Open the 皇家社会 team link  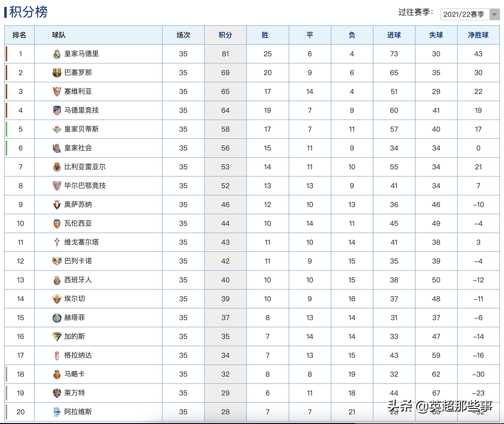click(x=78, y=148)
